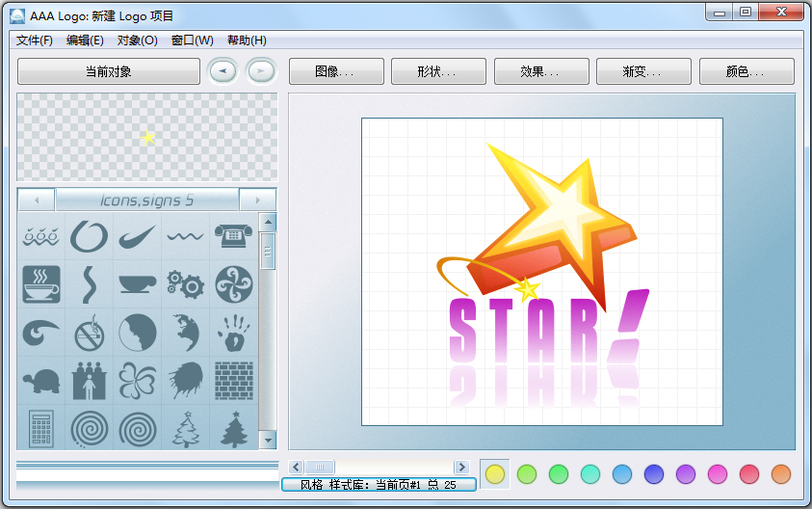Select the globe icon

[184, 333]
